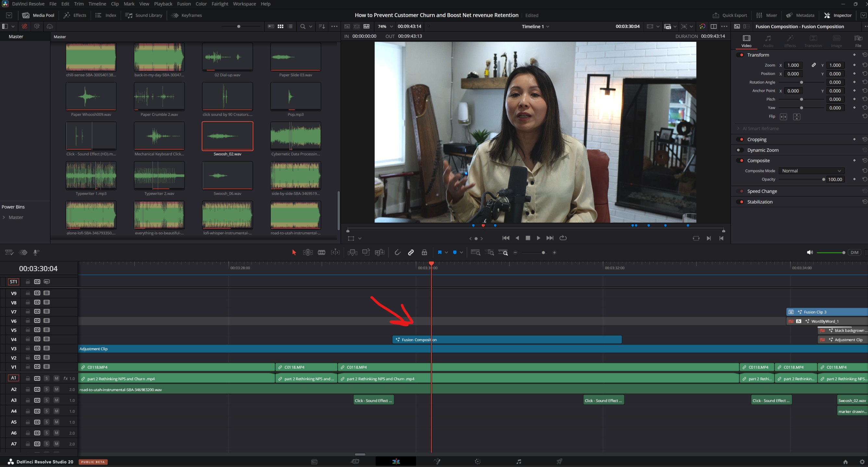Toggle the Composite section switch
The height and width of the screenshot is (467, 868).
click(x=741, y=161)
